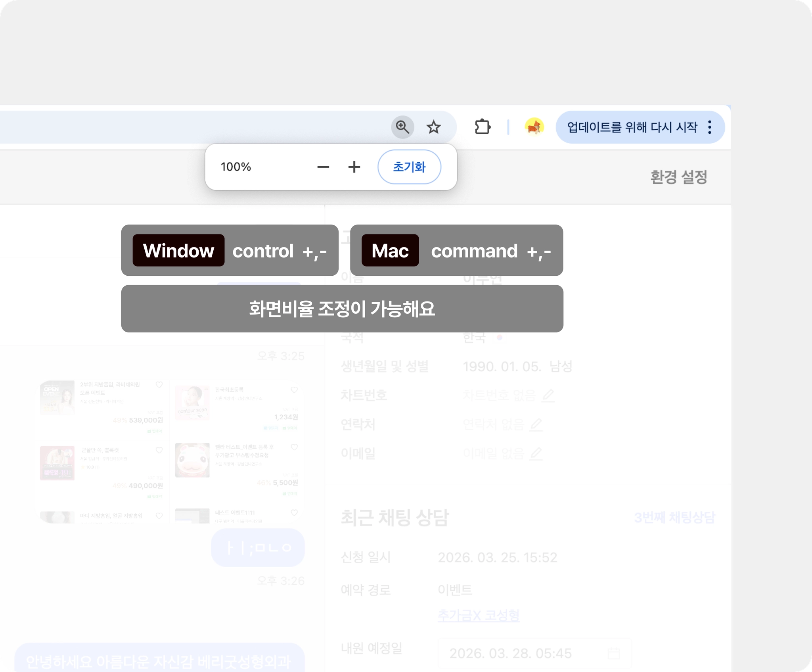Toggle heart on the 5,500원 event card
The height and width of the screenshot is (672, 812).
294,447
